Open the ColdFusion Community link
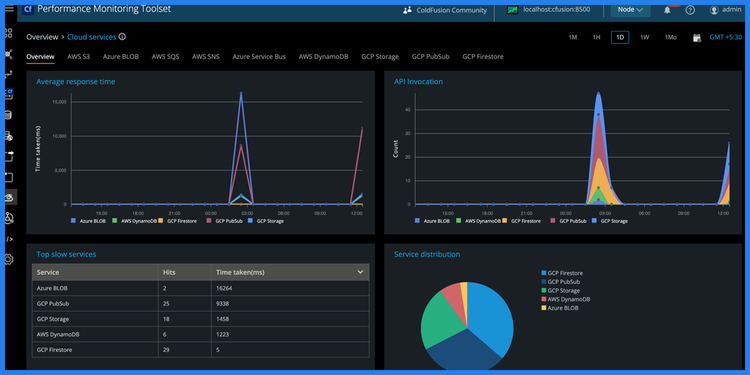 tap(451, 10)
